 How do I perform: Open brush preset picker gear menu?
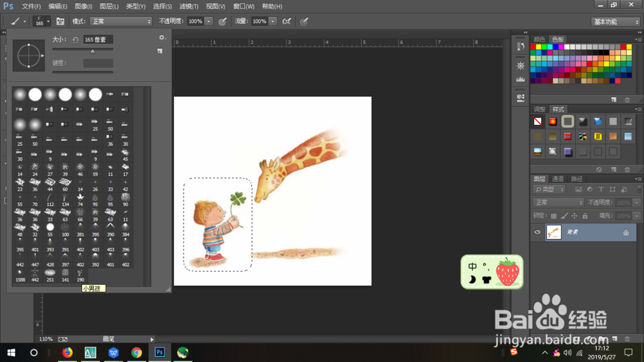point(162,37)
